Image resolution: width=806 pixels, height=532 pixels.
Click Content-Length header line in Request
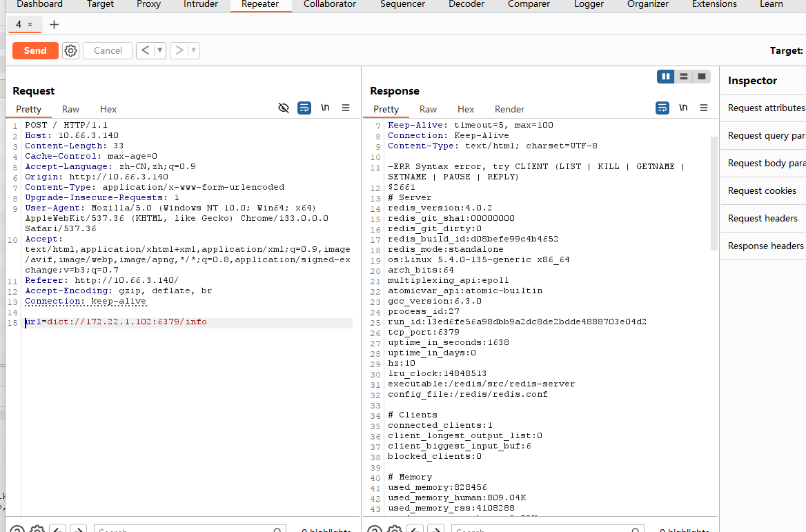click(x=74, y=146)
